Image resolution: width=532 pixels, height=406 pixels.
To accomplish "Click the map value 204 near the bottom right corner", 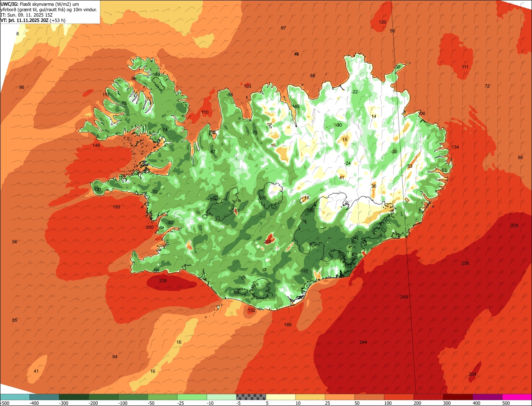I will coord(473,374).
